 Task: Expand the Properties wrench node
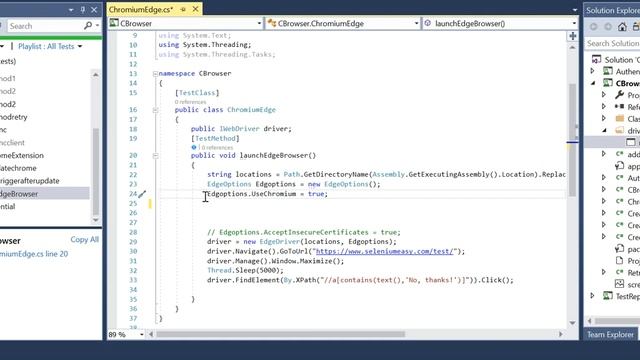(x=604, y=95)
